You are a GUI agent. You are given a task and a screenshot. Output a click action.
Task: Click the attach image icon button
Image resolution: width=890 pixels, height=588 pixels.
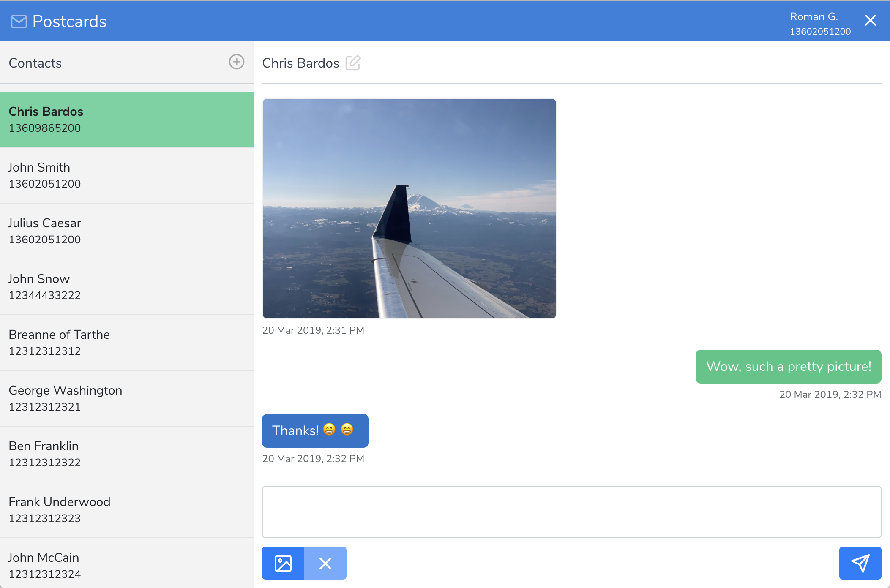(x=283, y=563)
